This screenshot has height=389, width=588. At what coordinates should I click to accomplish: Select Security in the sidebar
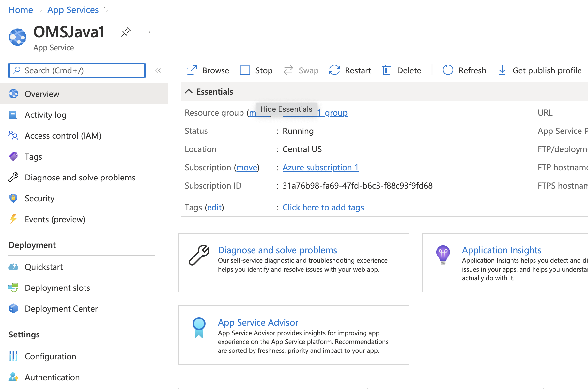pos(84,198)
